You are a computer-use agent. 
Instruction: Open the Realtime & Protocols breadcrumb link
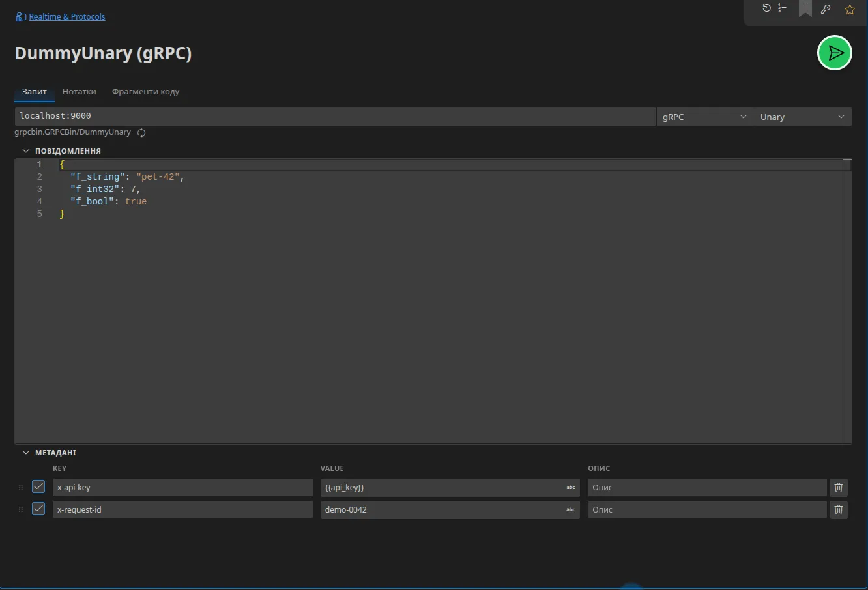pyautogui.click(x=67, y=17)
